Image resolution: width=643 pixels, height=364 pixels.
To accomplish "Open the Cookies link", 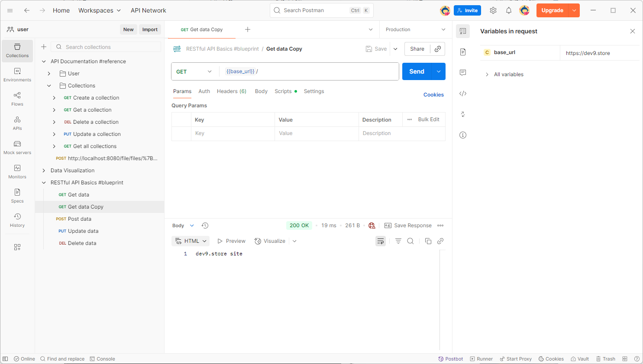I will tap(433, 95).
